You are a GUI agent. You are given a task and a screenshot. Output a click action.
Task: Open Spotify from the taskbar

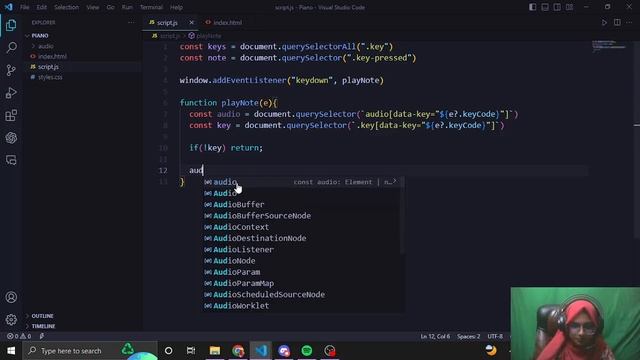click(307, 351)
